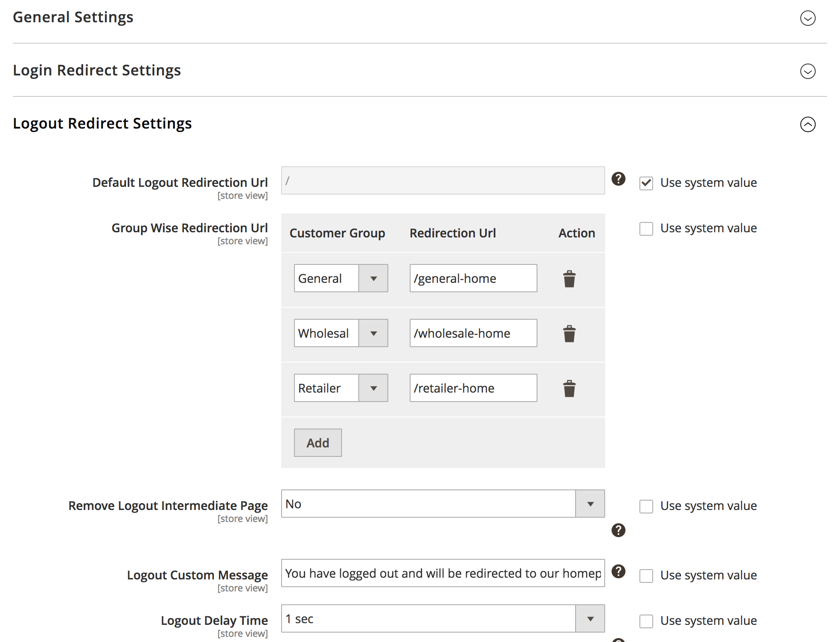The width and height of the screenshot is (840, 642).
Task: Enable Use system value for Logout Delay Time
Action: pyautogui.click(x=646, y=621)
